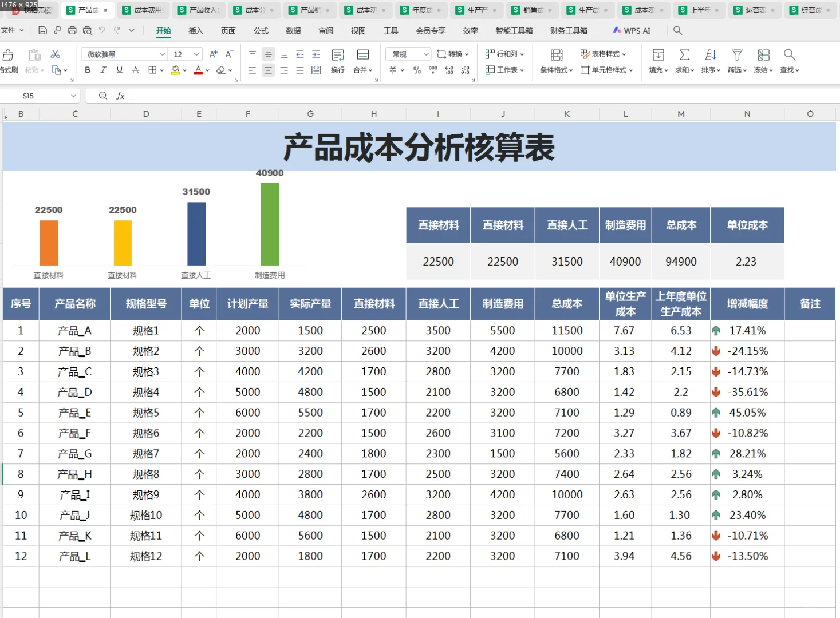Click the 转换 convert button
Image resolution: width=840 pixels, height=618 pixels.
[x=452, y=54]
